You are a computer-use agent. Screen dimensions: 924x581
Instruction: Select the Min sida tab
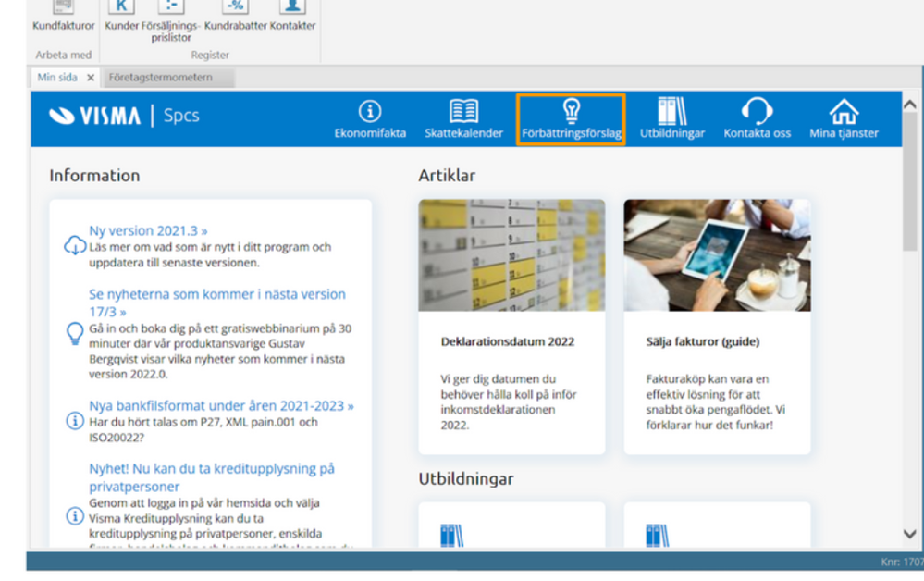tap(56, 78)
